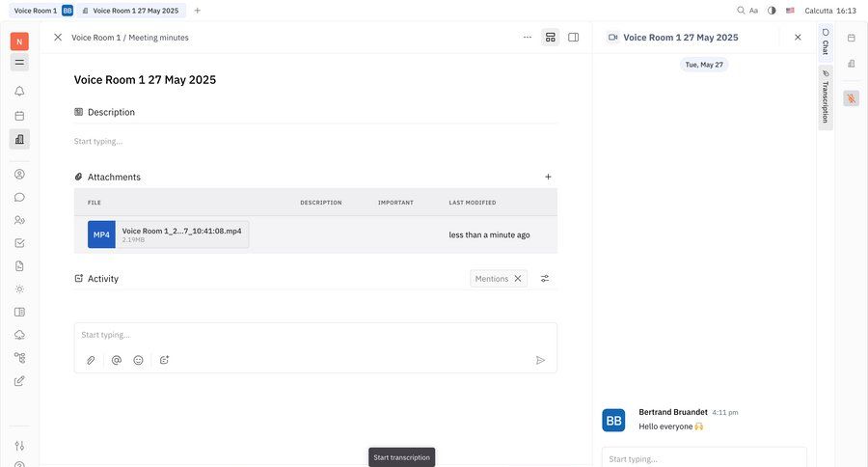
Task: Click the Calcutta 16:13 clock
Action: (830, 11)
